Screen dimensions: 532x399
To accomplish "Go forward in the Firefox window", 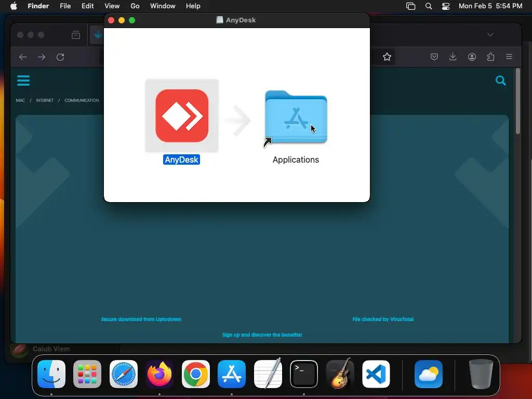I will pyautogui.click(x=42, y=57).
